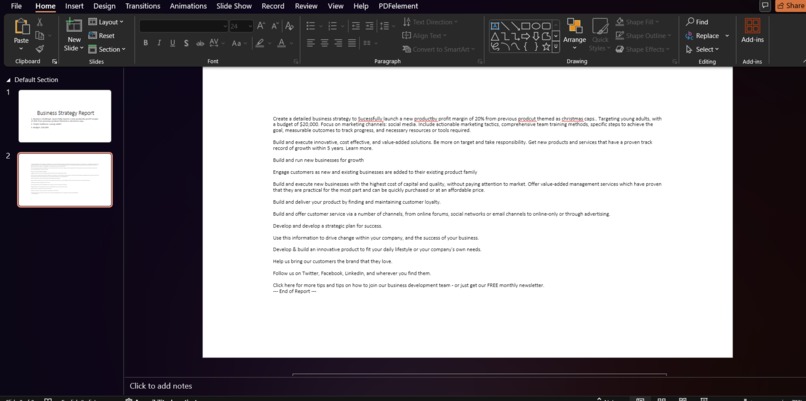This screenshot has width=806, height=401.
Task: Decrease font size
Action: [x=275, y=26]
